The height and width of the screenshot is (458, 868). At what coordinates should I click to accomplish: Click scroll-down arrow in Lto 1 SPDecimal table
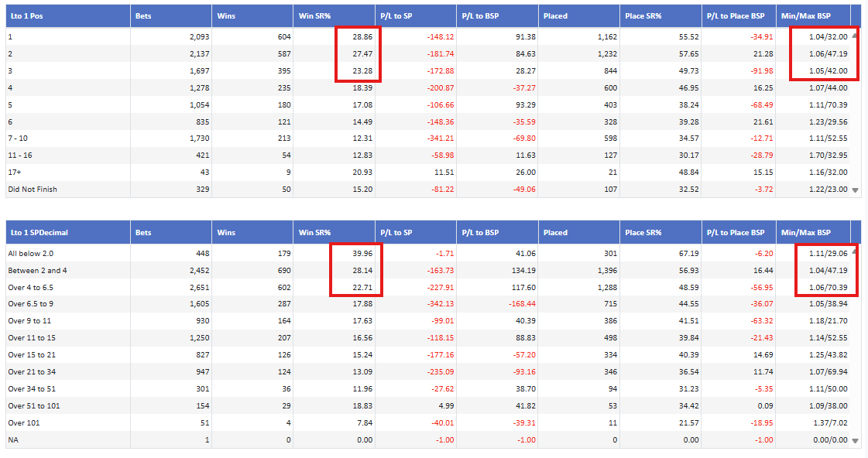[x=855, y=440]
